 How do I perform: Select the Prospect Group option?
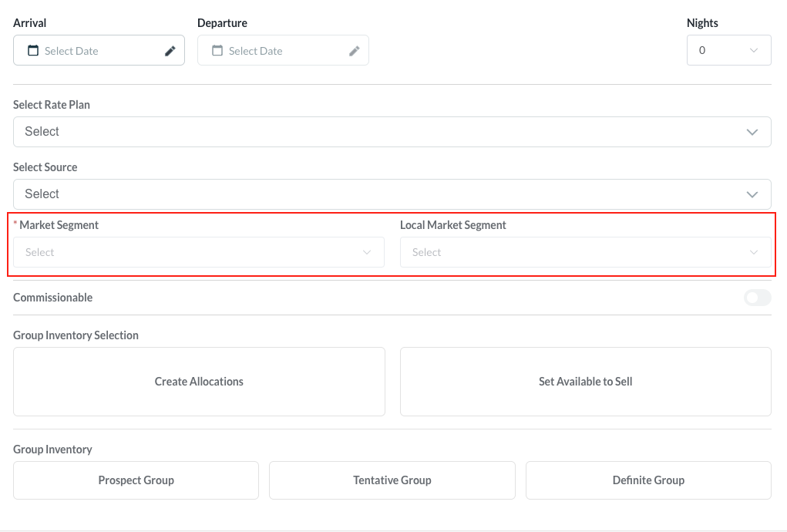click(x=136, y=480)
